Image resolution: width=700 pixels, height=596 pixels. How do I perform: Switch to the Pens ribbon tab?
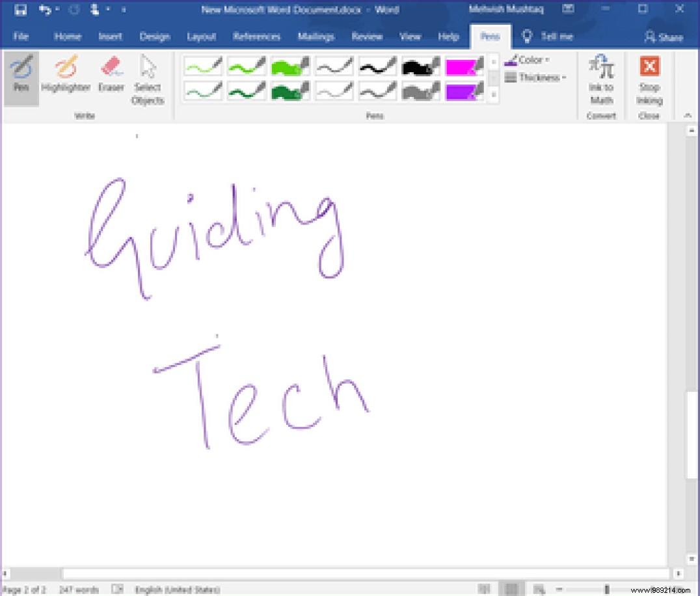coord(491,36)
